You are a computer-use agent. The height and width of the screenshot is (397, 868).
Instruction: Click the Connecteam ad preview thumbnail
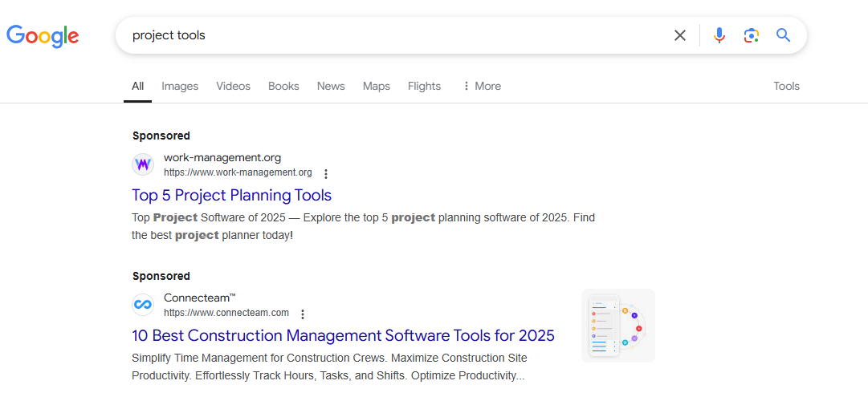point(617,326)
